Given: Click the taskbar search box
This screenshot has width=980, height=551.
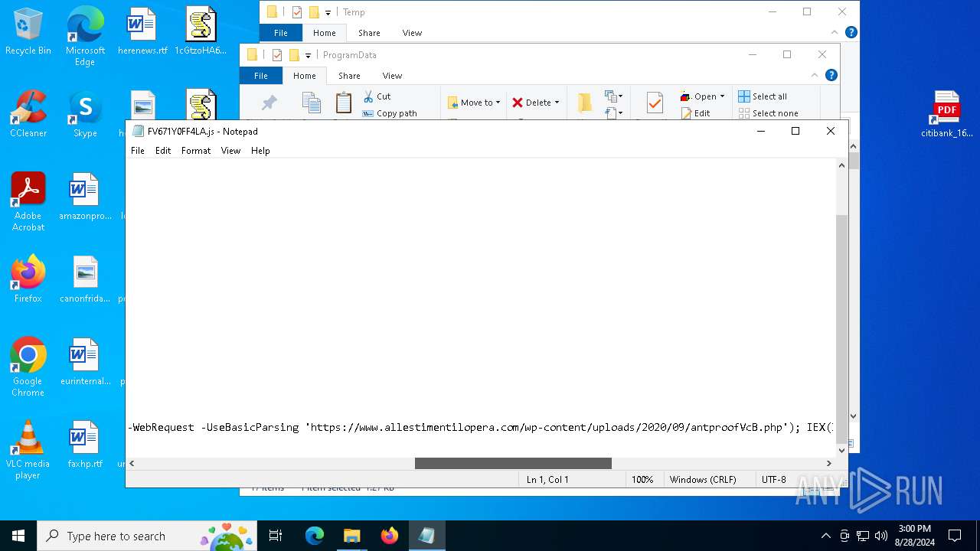Looking at the screenshot, I should [148, 536].
